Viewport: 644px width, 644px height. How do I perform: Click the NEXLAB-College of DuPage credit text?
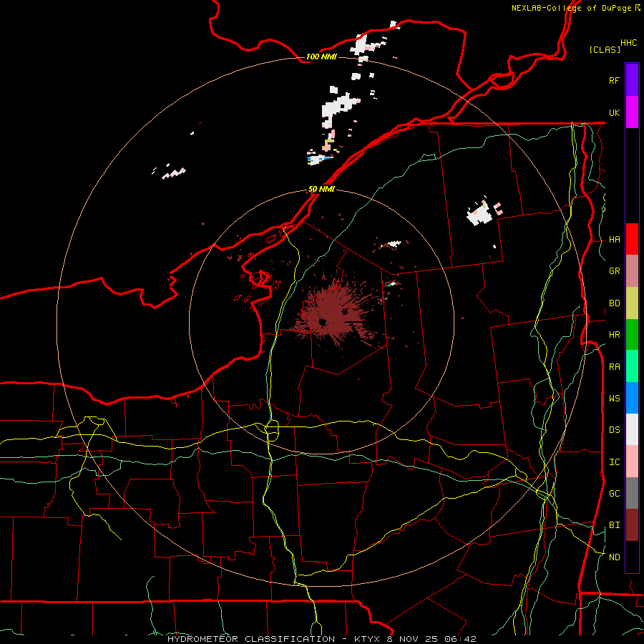coord(571,8)
